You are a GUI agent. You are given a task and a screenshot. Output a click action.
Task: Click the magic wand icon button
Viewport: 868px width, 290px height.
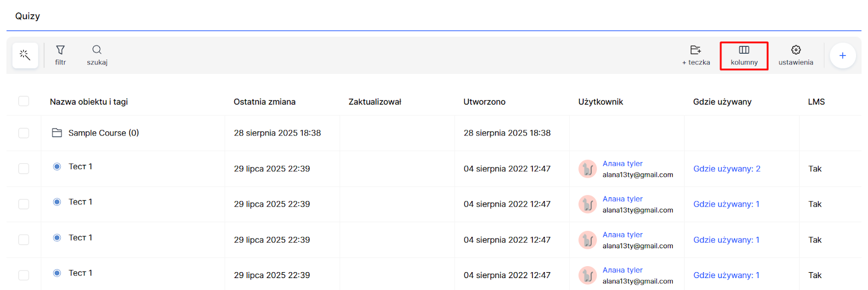click(25, 55)
